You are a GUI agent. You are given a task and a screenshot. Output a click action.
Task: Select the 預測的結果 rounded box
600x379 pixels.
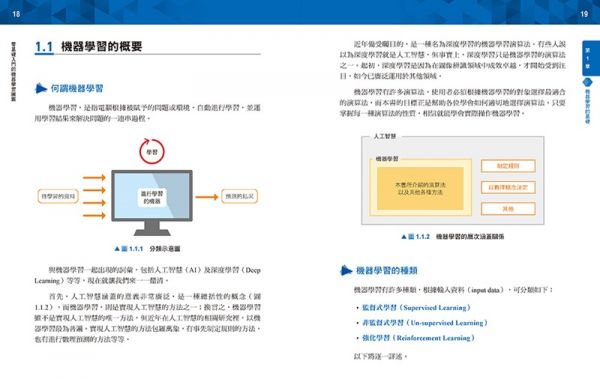pos(240,196)
